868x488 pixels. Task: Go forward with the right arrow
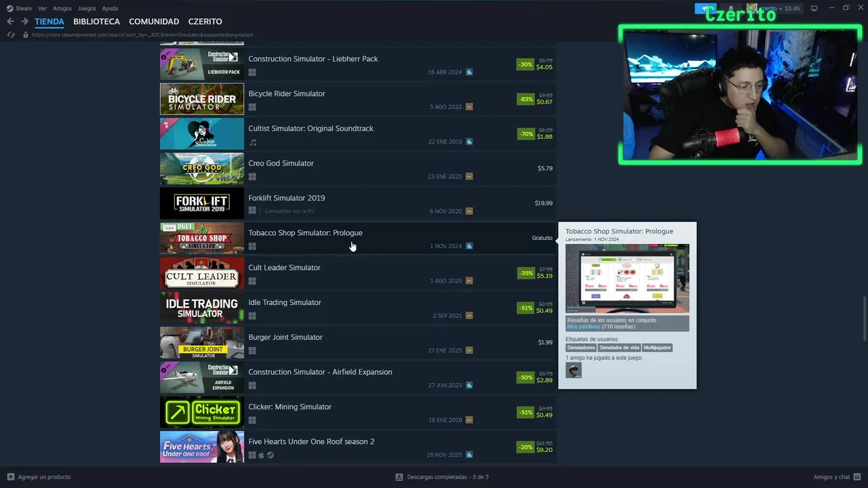coord(24,22)
